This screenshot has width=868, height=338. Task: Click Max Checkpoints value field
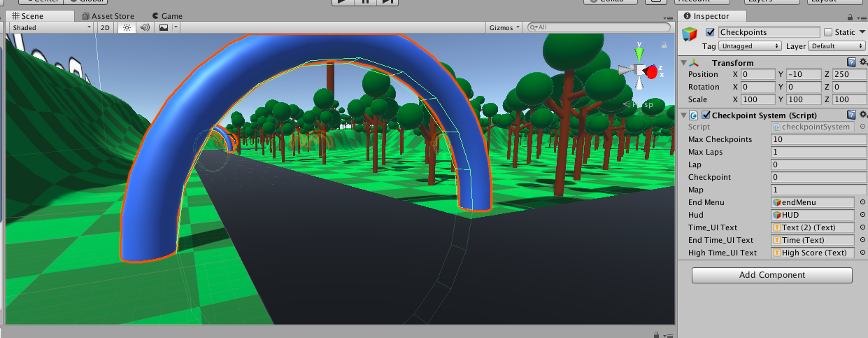819,139
